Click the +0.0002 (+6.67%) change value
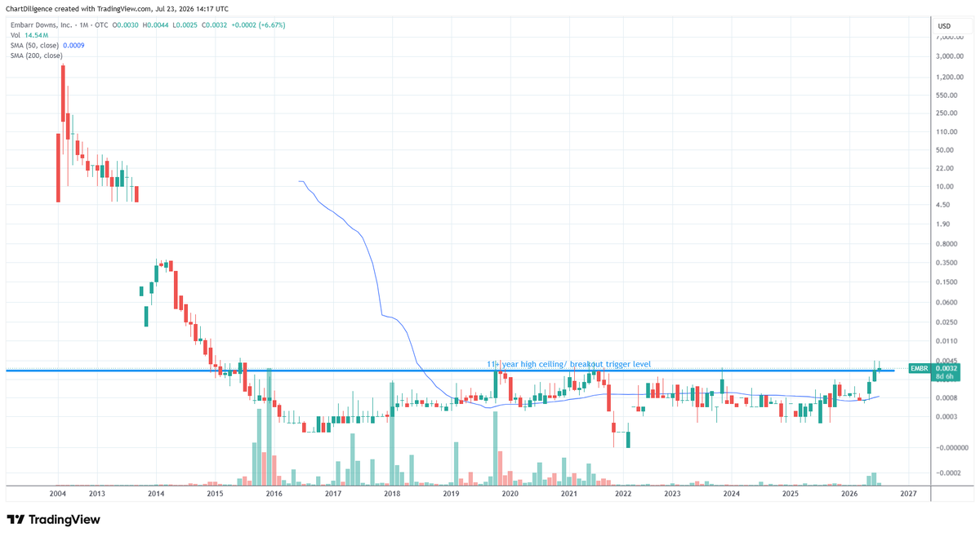The width and height of the screenshot is (980, 537). point(257,25)
